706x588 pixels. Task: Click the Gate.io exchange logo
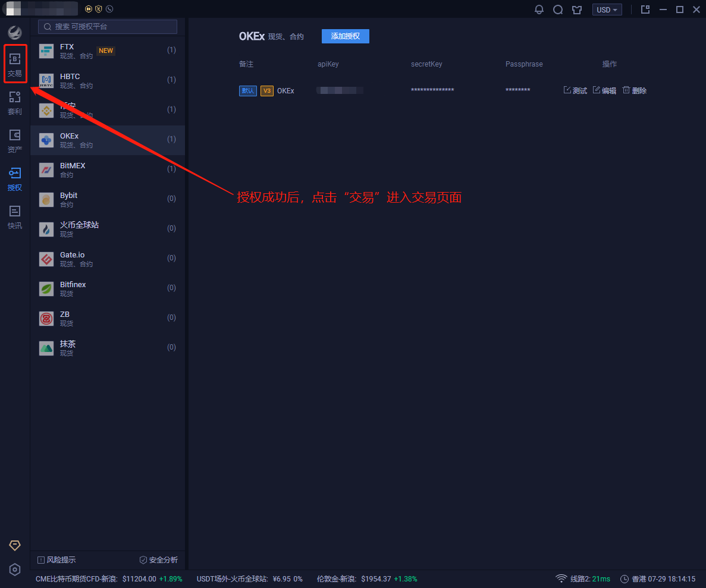46,259
